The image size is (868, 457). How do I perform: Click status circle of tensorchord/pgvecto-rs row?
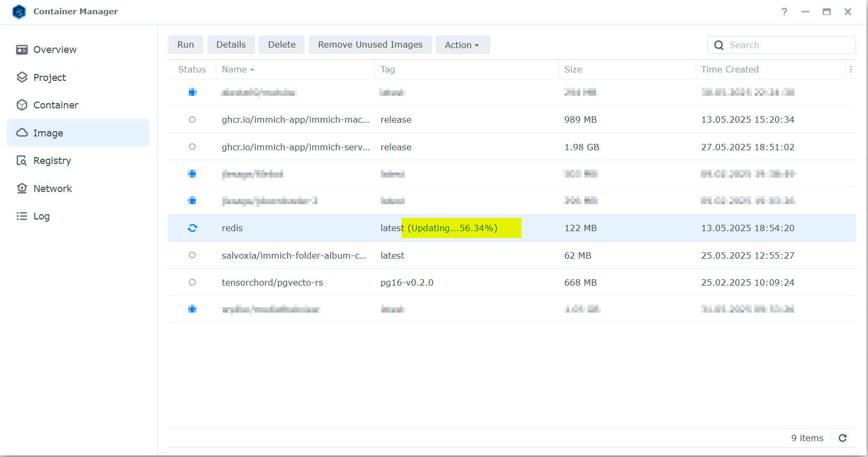pyautogui.click(x=192, y=282)
